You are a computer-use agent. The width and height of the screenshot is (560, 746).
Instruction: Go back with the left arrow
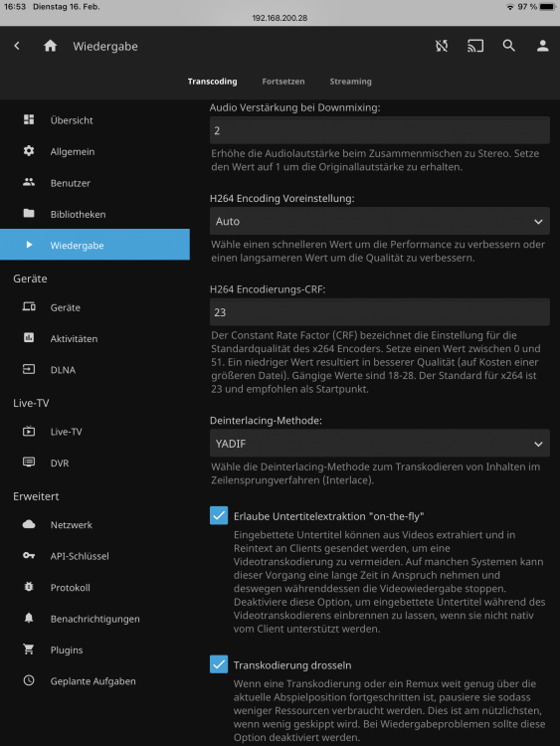pyautogui.click(x=17, y=46)
